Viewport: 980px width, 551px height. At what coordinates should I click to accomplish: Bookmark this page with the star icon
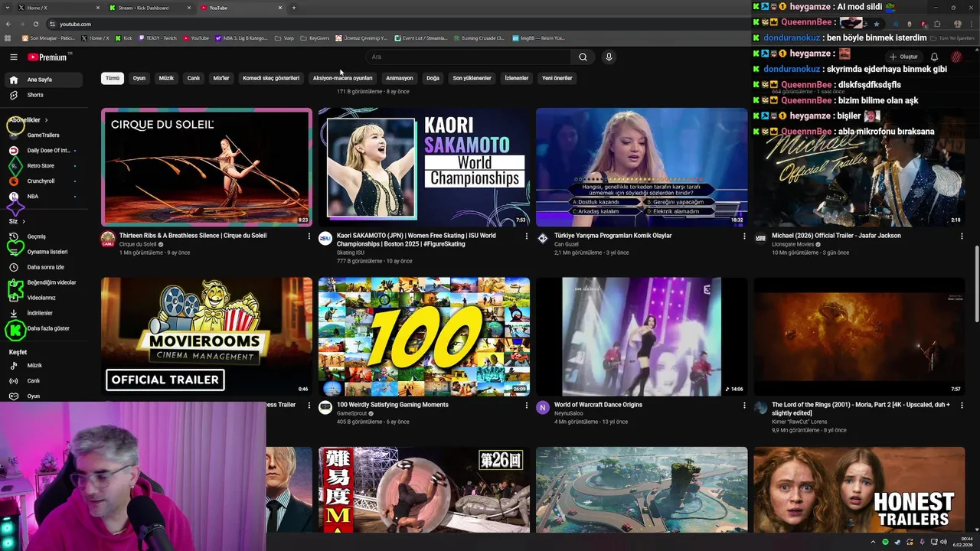[x=877, y=24]
